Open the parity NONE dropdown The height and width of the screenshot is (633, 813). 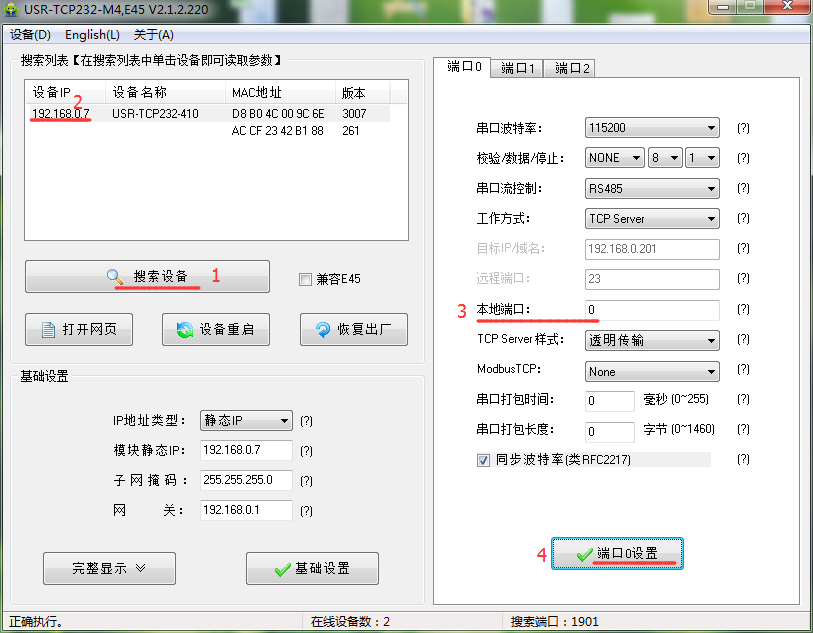614,158
